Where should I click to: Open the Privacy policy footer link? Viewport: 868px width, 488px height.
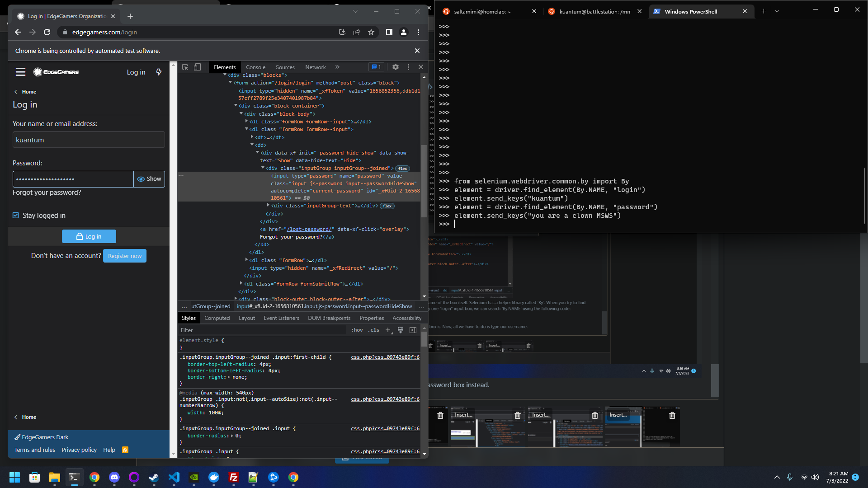(x=79, y=450)
